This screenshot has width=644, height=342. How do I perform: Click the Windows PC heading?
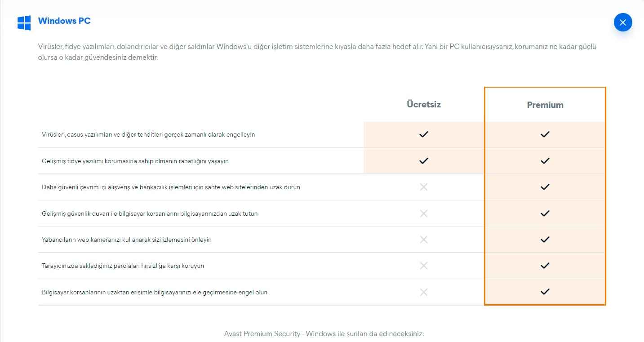[64, 21]
